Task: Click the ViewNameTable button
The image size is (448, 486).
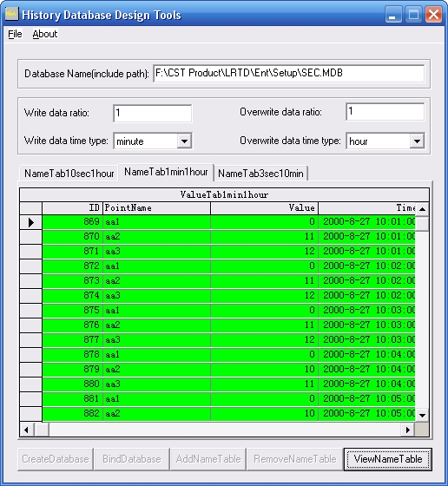Action: pos(387,459)
